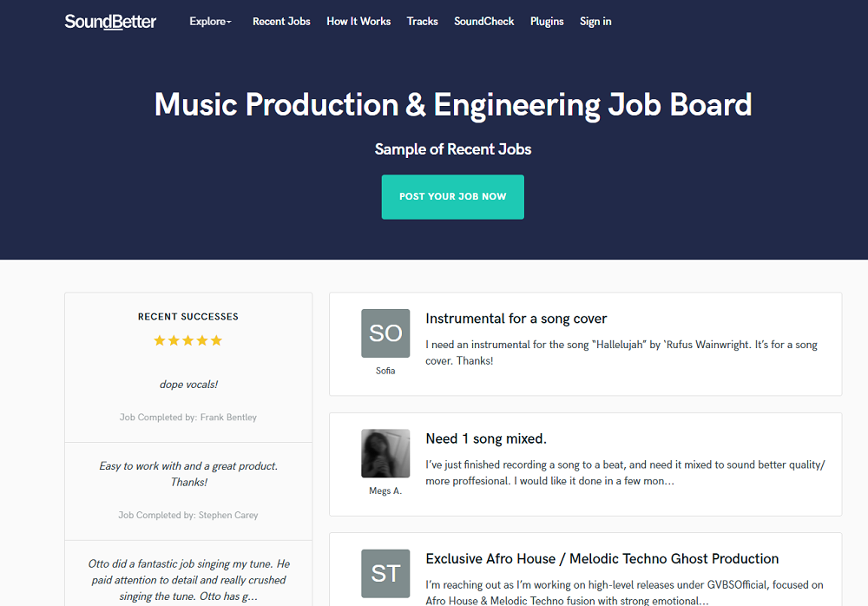Click the Recent Successes heading
Viewport: 868px width, 606px height.
click(188, 317)
